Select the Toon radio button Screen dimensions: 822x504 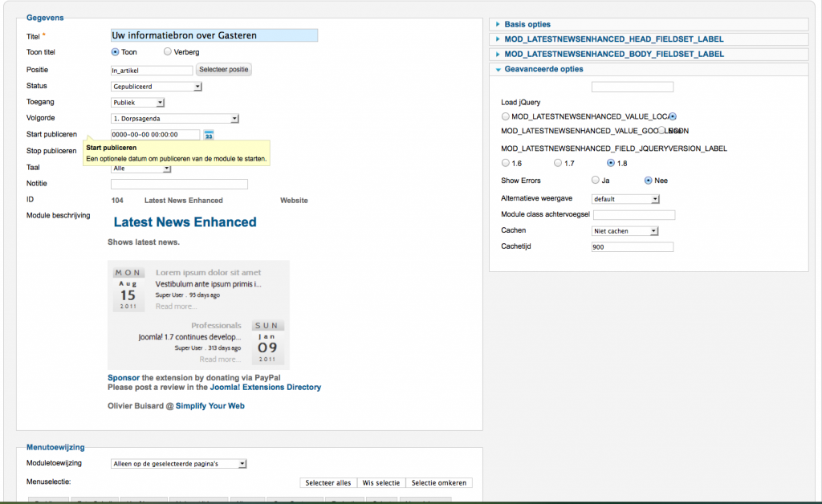(x=115, y=52)
